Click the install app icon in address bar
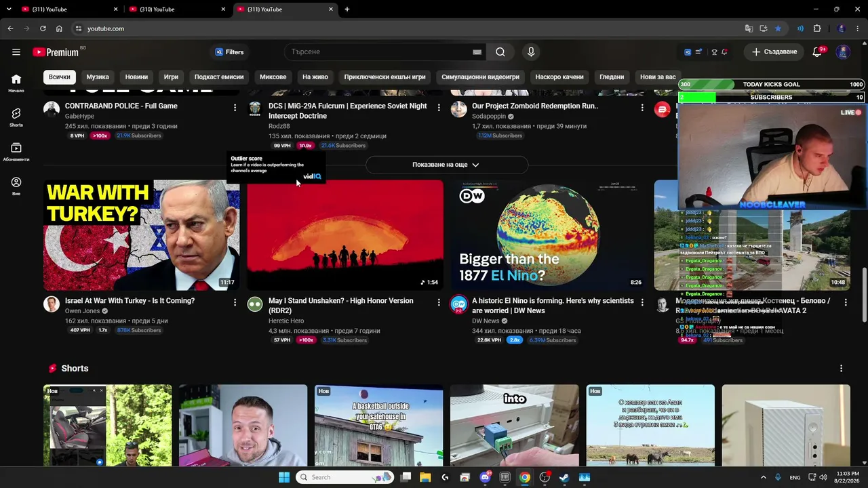This screenshot has height=488, width=868. pos(764,28)
